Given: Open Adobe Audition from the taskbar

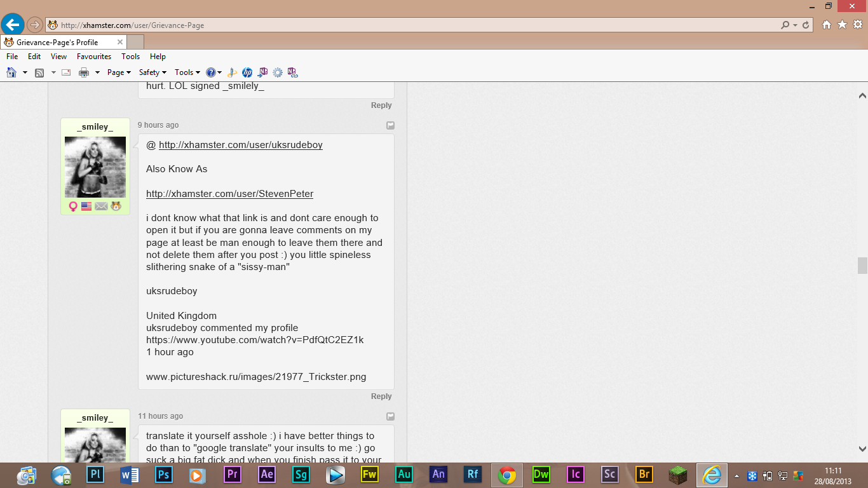Looking at the screenshot, I should pos(404,475).
